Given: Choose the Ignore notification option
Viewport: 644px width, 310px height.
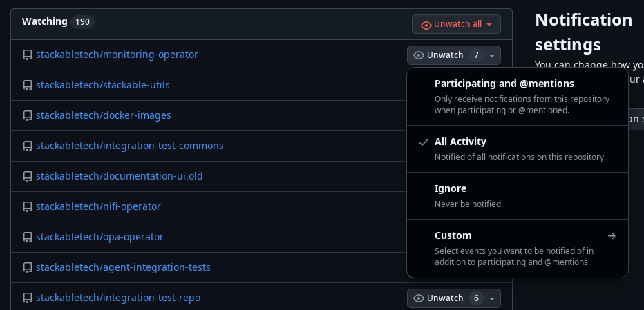Looking at the screenshot, I should tap(518, 196).
